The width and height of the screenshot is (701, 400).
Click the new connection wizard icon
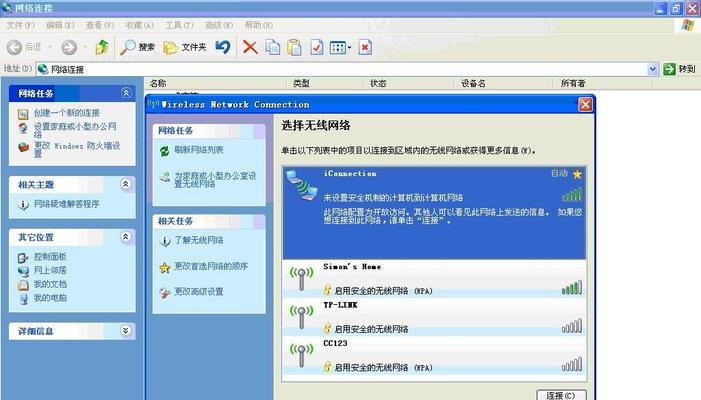[x=23, y=114]
